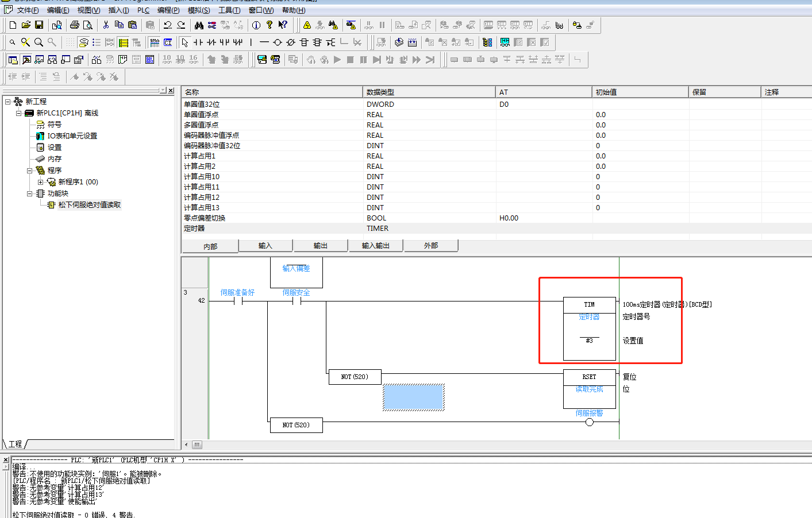Click the Find binoculars icon
Screen dimensions: 812x518
point(199,25)
